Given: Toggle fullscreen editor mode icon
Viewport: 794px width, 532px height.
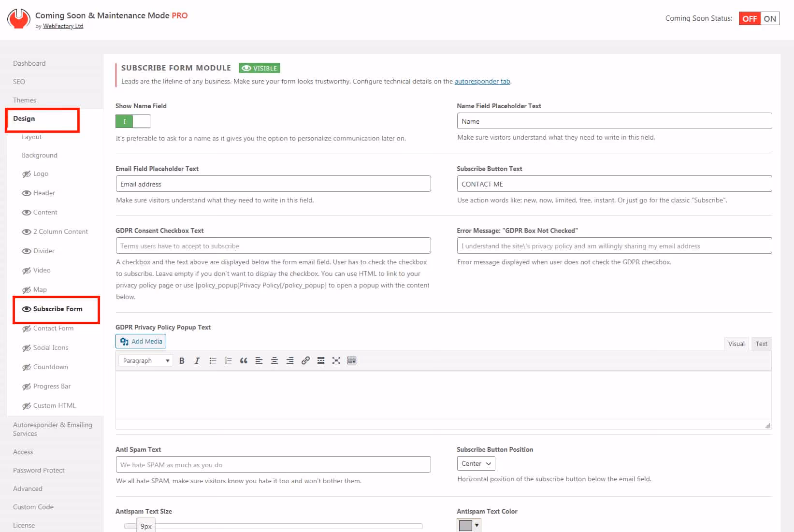Looking at the screenshot, I should [x=336, y=360].
